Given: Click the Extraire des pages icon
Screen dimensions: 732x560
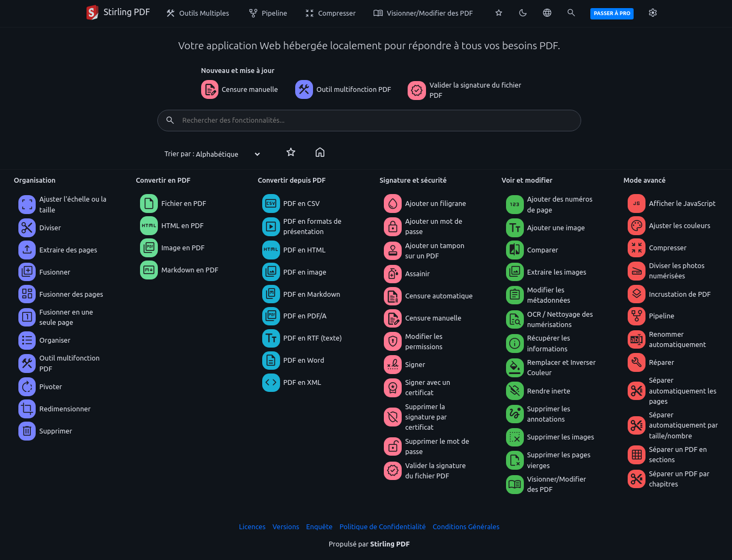Looking at the screenshot, I should 27,250.
